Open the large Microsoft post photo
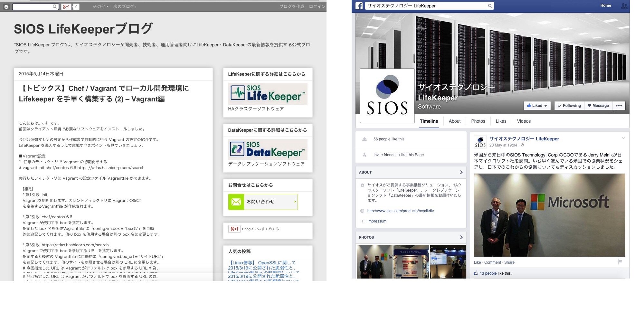Viewport: 644px width, 322px height. pos(549,215)
